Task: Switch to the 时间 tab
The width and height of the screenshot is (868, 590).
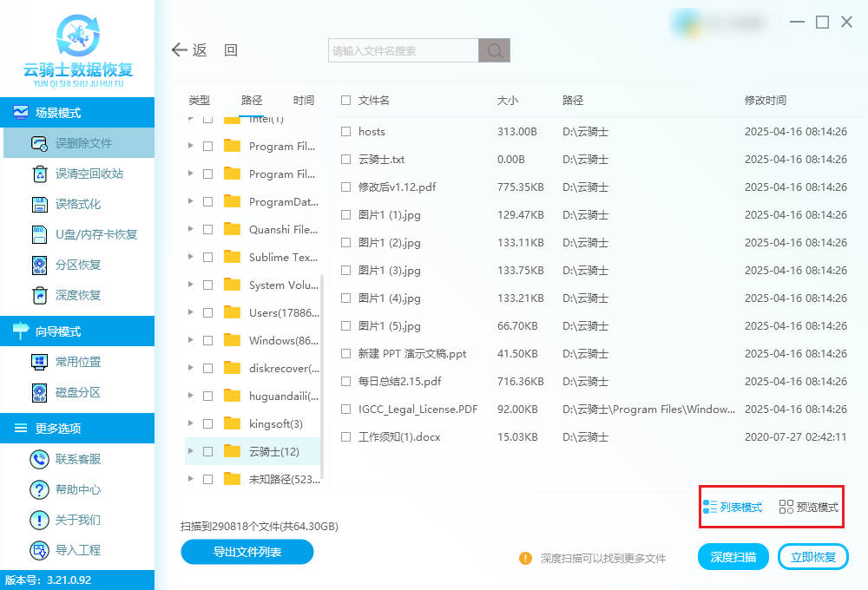Action: pos(303,100)
